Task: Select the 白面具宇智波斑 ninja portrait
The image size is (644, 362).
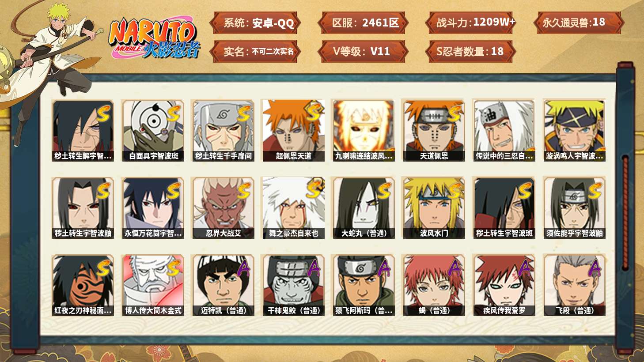Action: tap(153, 130)
